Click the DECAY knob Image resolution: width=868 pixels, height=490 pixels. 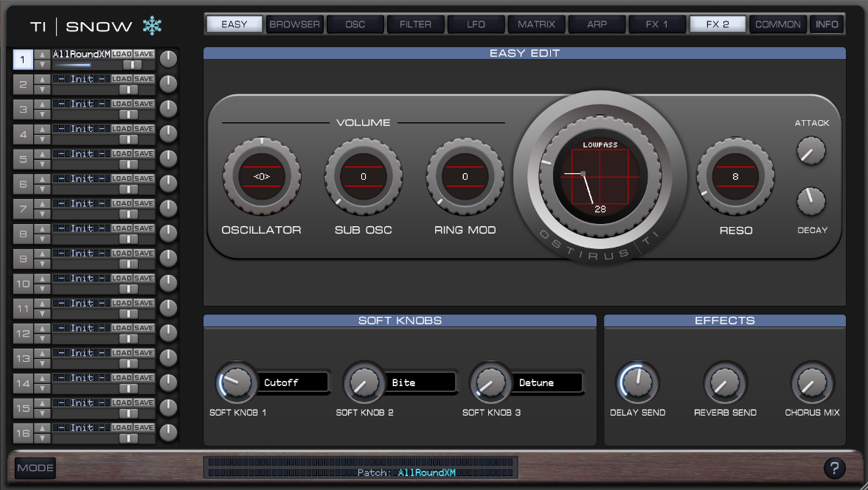point(811,201)
